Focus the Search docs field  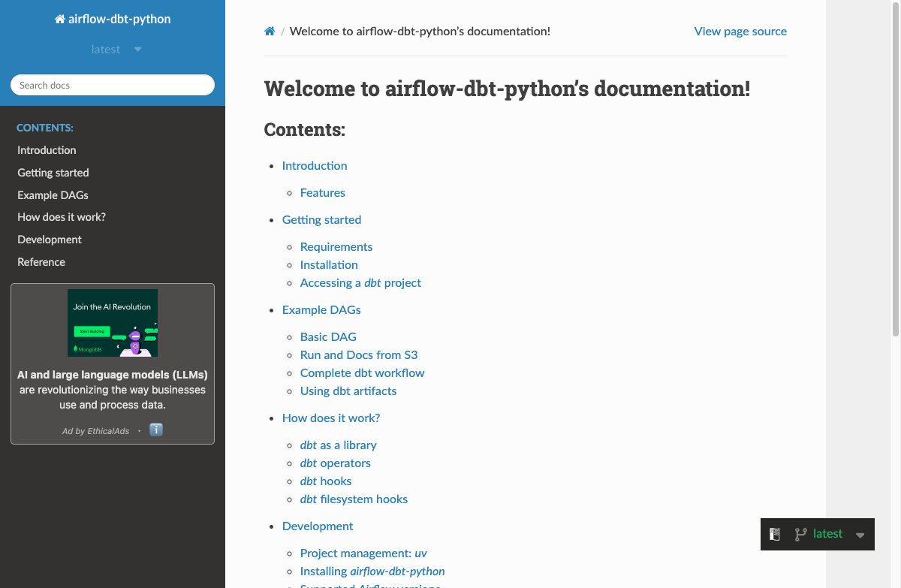coord(113,85)
